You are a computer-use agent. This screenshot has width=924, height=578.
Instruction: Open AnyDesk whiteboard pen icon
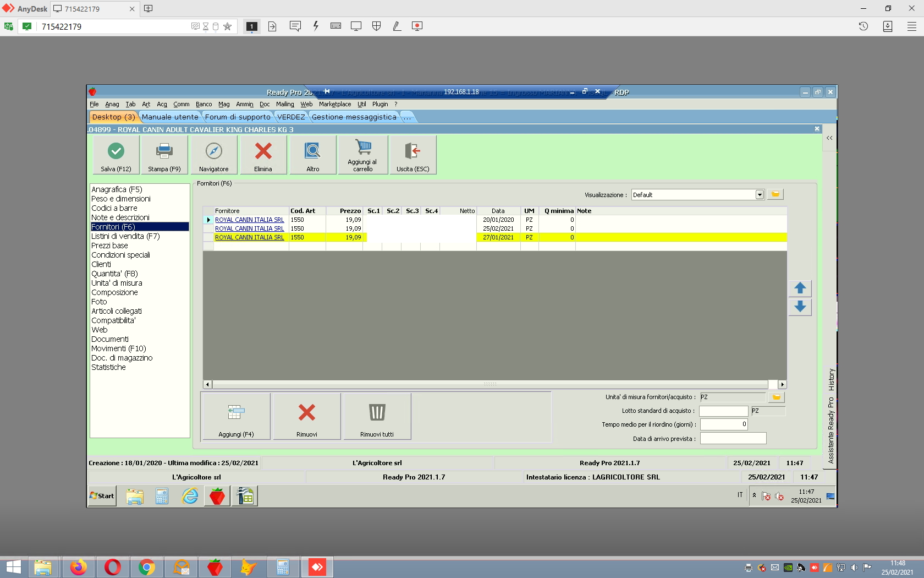click(397, 26)
